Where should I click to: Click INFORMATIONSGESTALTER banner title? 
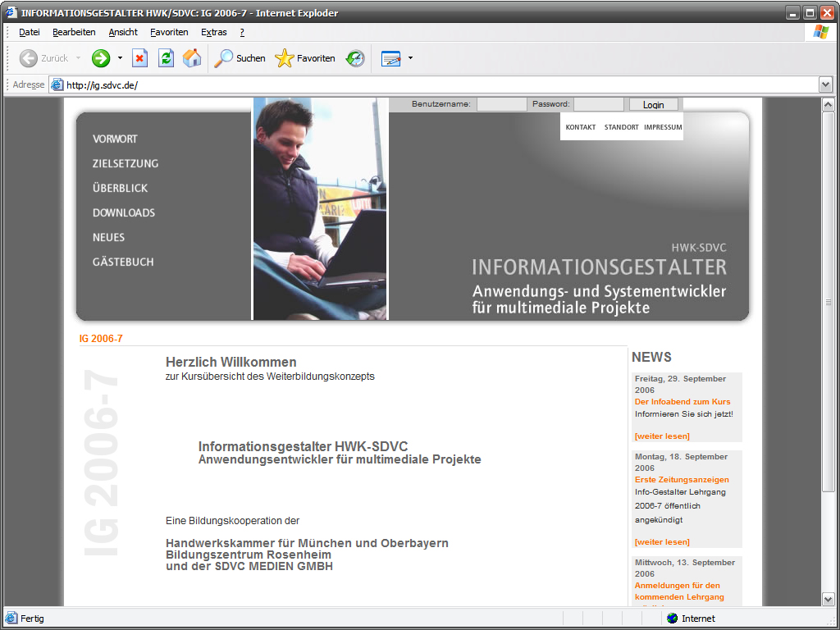pos(599,267)
